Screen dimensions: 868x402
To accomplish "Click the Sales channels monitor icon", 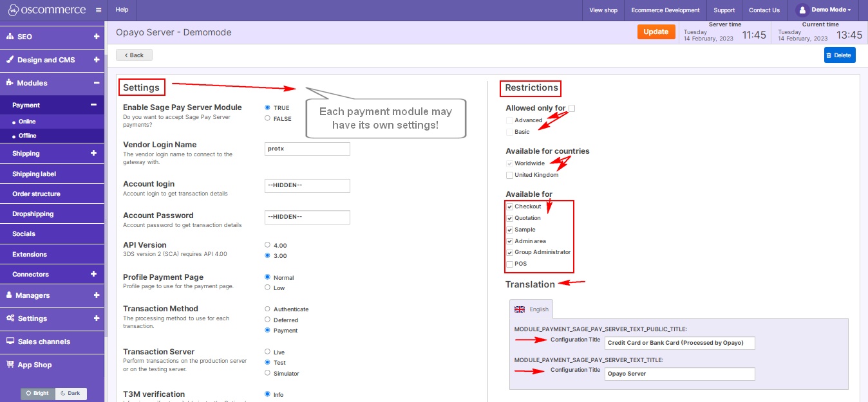I will click(10, 342).
